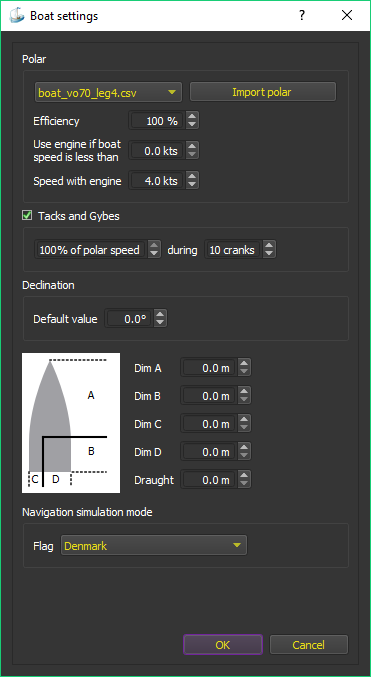Click the 100% of polar speed field
The width and height of the screenshot is (371, 677).
(90, 250)
